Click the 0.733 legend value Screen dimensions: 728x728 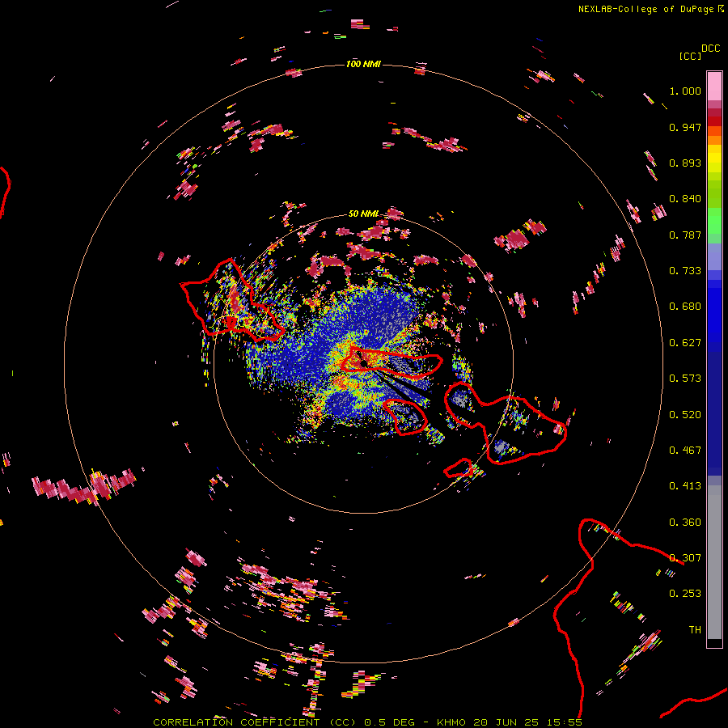[x=685, y=271]
